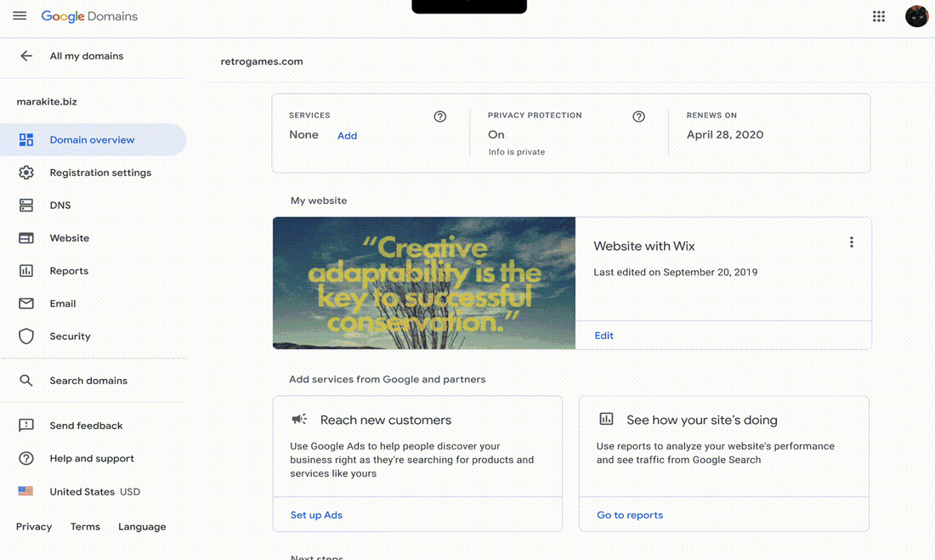Click the website preview thumbnail image
The width and height of the screenshot is (935, 560).
[x=424, y=283]
